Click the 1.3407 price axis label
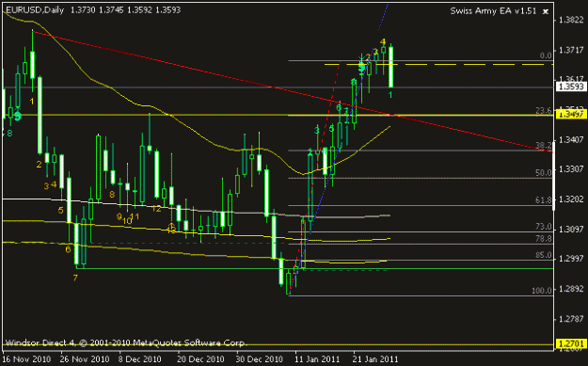The width and height of the screenshot is (588, 366). click(571, 139)
